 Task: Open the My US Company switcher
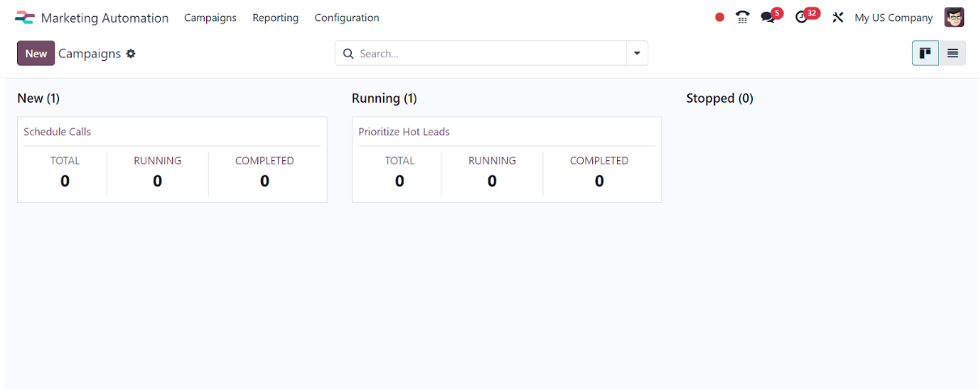(893, 18)
